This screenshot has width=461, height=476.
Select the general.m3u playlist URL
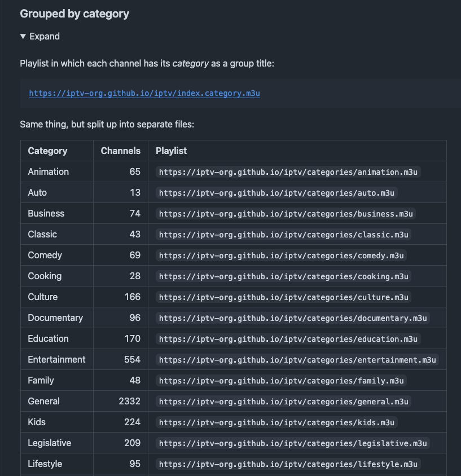pos(283,402)
